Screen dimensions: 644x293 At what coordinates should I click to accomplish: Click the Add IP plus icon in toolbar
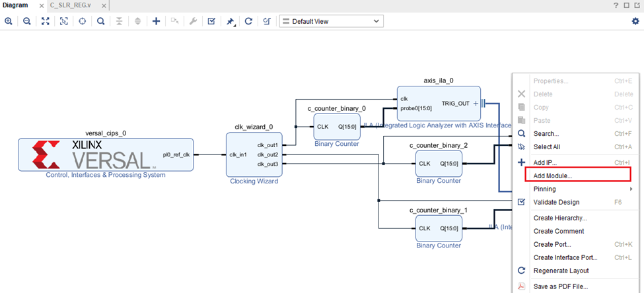coord(156,21)
